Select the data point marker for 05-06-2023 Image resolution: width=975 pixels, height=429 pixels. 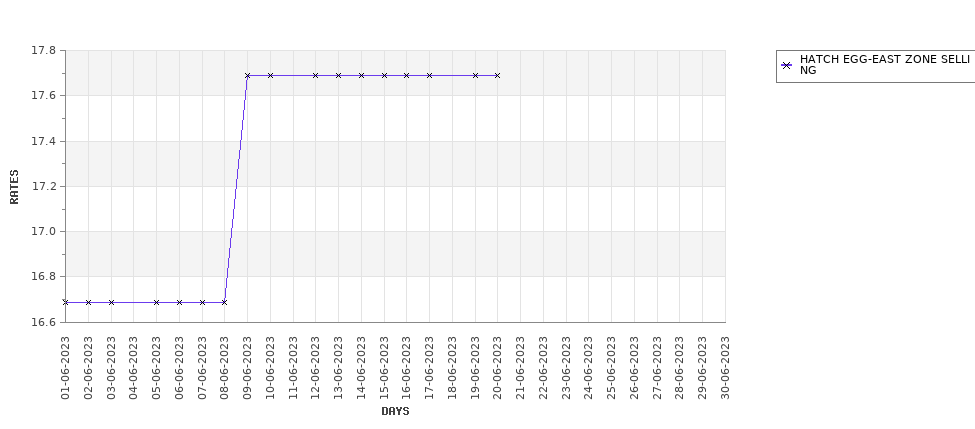(x=156, y=303)
